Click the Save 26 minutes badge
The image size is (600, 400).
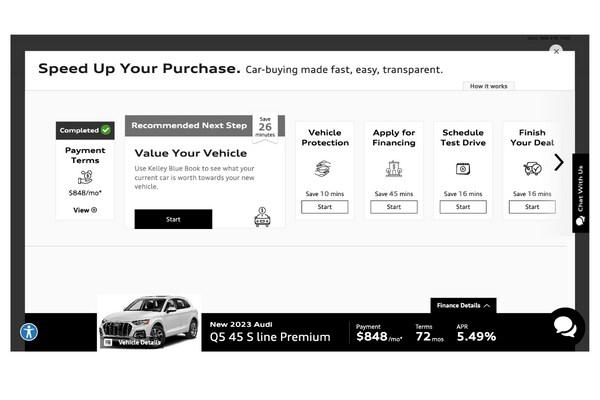pos(265,127)
